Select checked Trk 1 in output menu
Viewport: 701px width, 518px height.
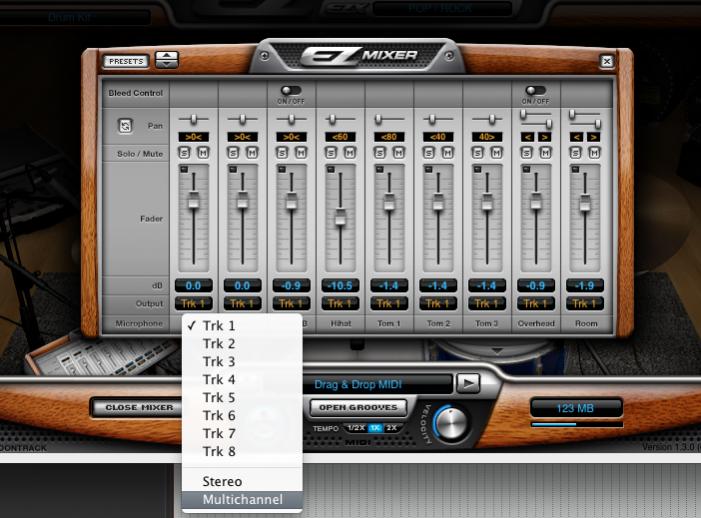[242, 326]
